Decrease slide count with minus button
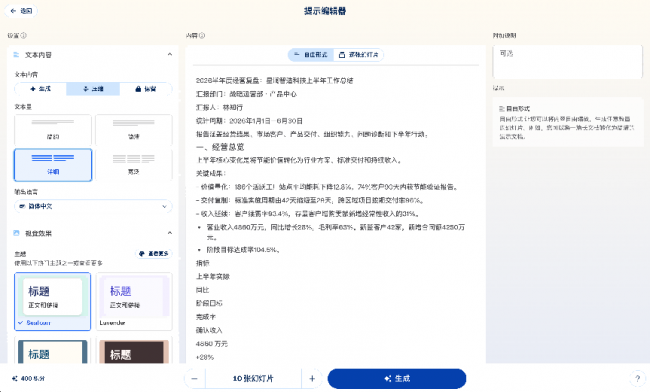Viewport: 650px width, 392px height. (x=194, y=379)
